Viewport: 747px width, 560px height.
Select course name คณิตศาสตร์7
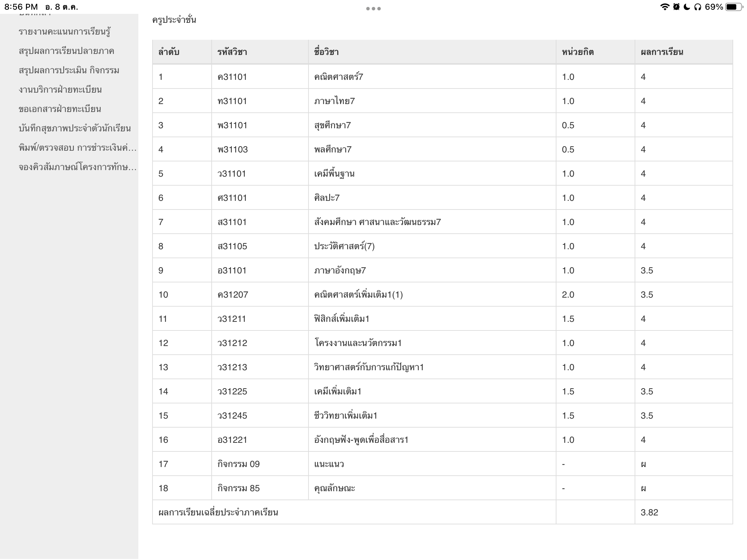(x=339, y=77)
